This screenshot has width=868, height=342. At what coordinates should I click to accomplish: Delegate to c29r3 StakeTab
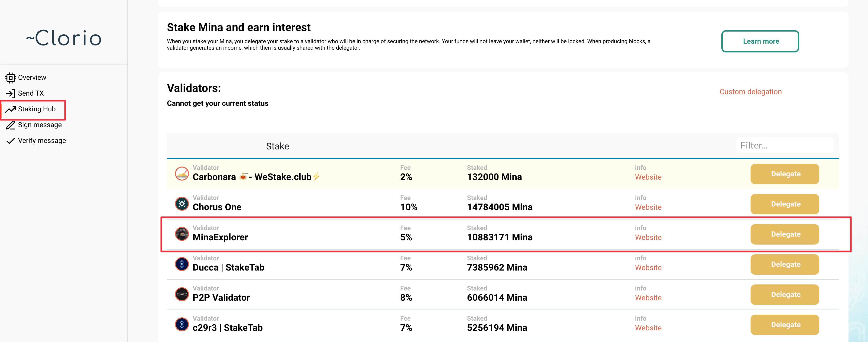point(785,324)
